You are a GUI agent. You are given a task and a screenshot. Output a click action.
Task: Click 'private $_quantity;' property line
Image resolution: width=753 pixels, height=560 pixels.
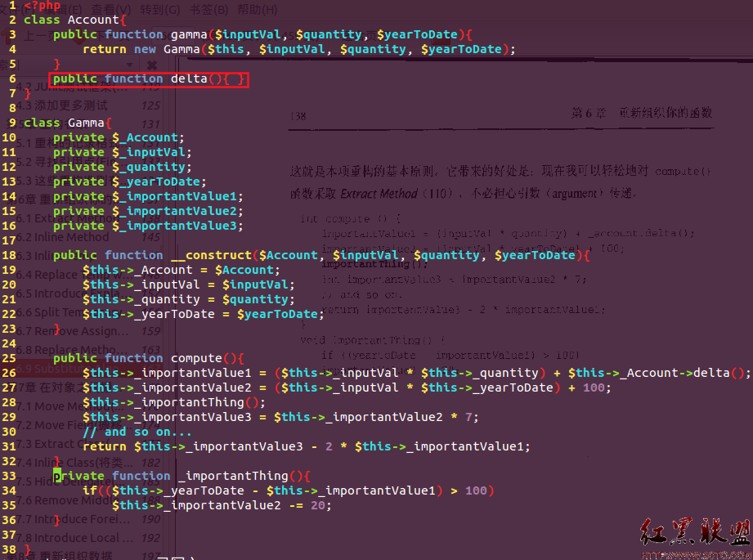(x=123, y=167)
